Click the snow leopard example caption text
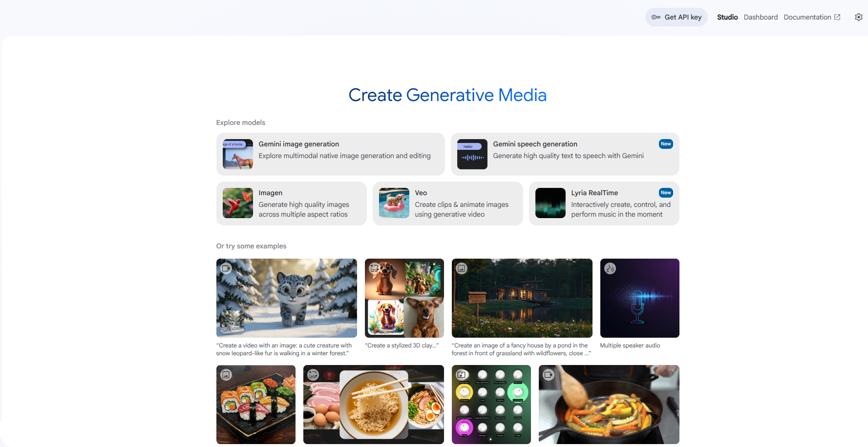 pyautogui.click(x=284, y=349)
